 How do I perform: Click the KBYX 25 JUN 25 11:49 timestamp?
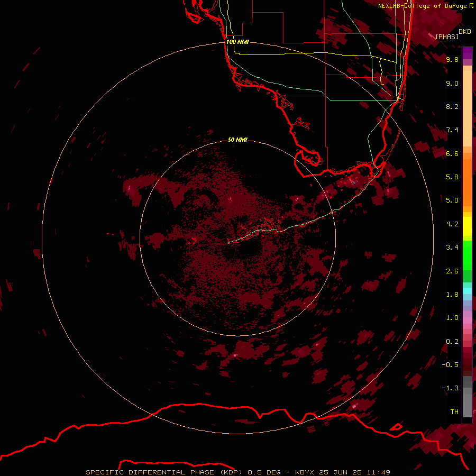[342, 472]
